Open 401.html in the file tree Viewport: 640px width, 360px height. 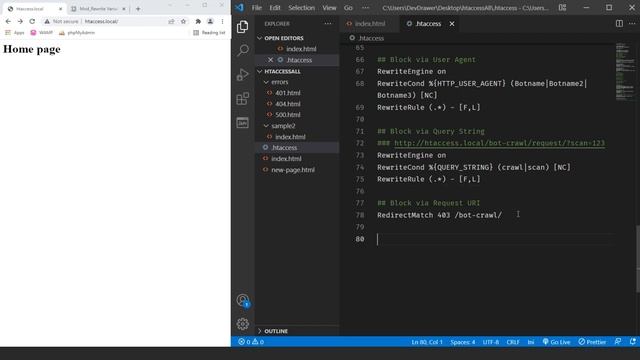[x=287, y=93]
